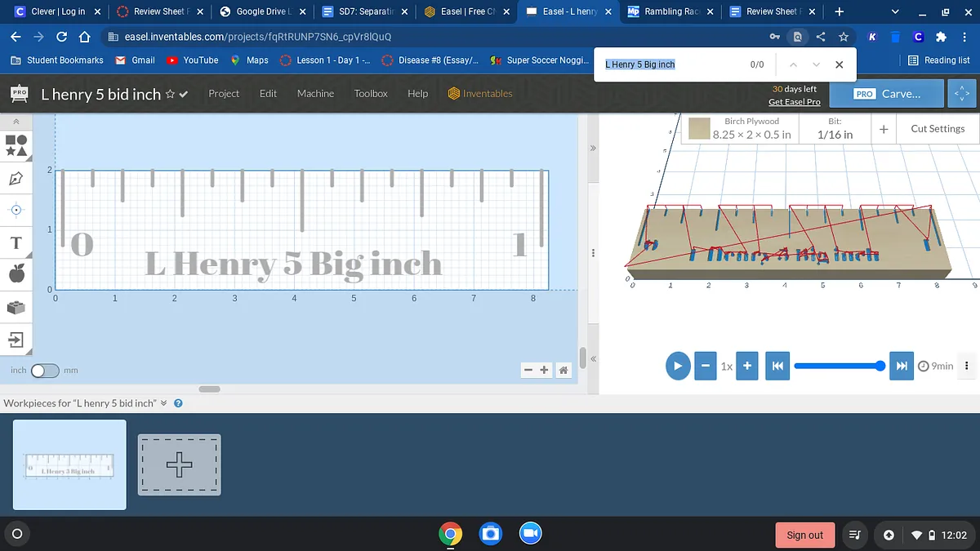Switch to Google Drive browser tab
The width and height of the screenshot is (980, 551).
(264, 11)
